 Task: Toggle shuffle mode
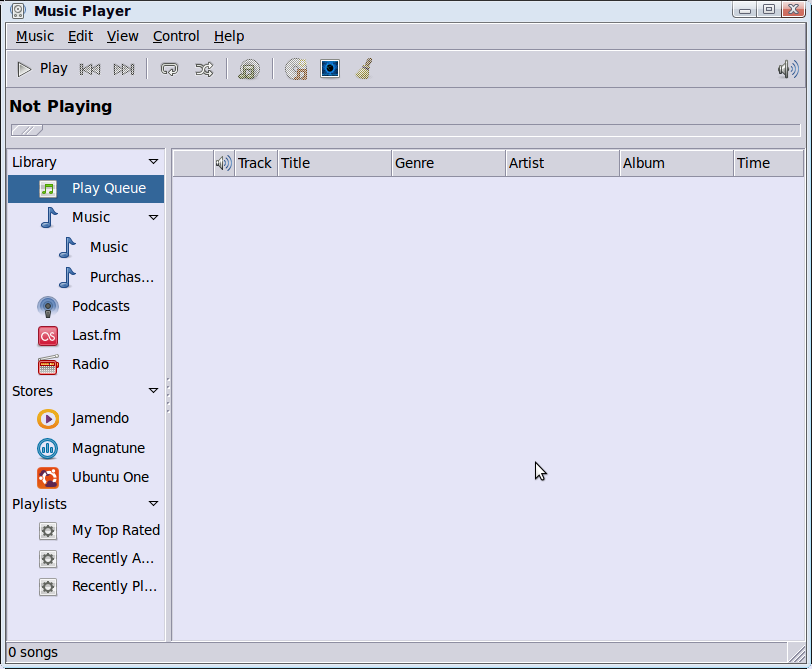tap(204, 69)
